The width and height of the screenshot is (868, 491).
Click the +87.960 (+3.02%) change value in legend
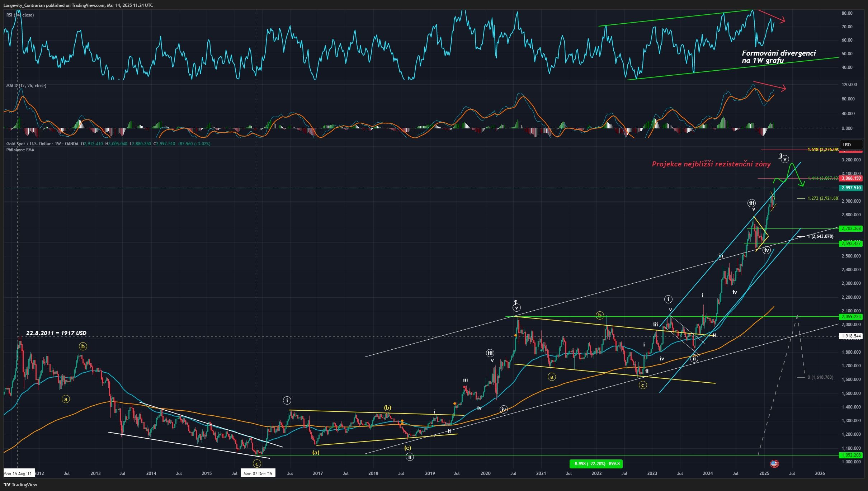[x=194, y=144]
